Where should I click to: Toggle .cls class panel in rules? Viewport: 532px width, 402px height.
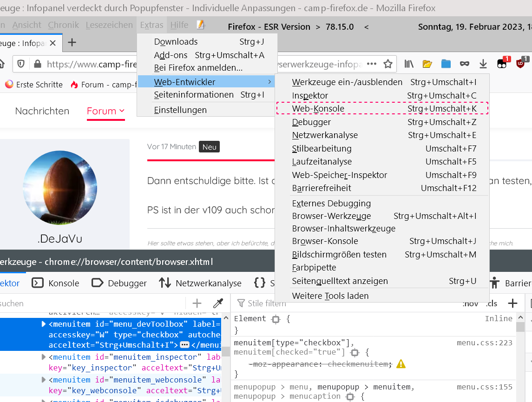point(491,303)
